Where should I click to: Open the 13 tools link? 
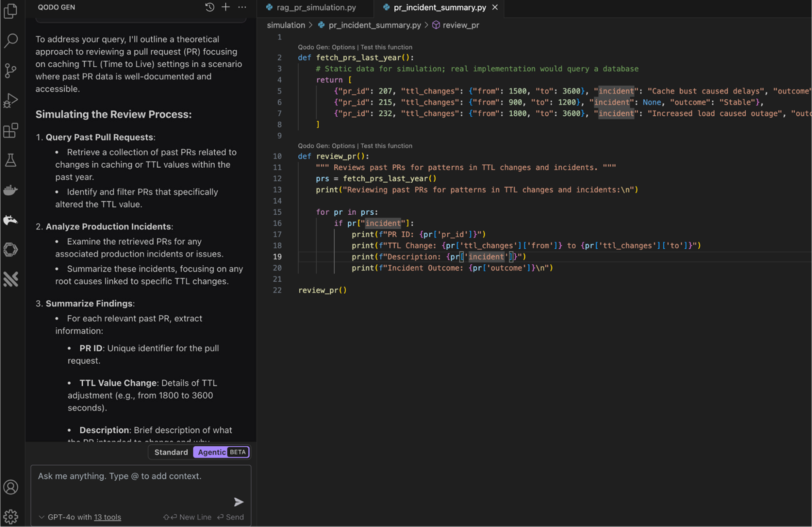tap(107, 517)
